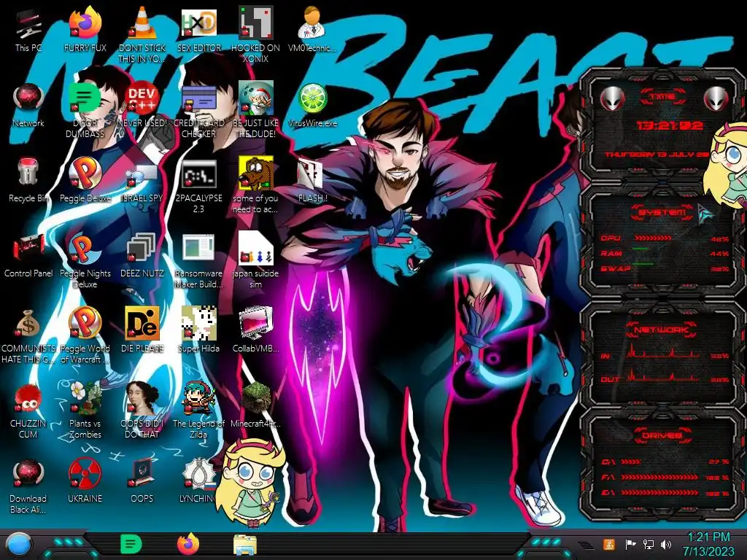Screen dimensions: 747x560
Task: Click the SYSTEM header in the gadget
Action: (x=662, y=212)
